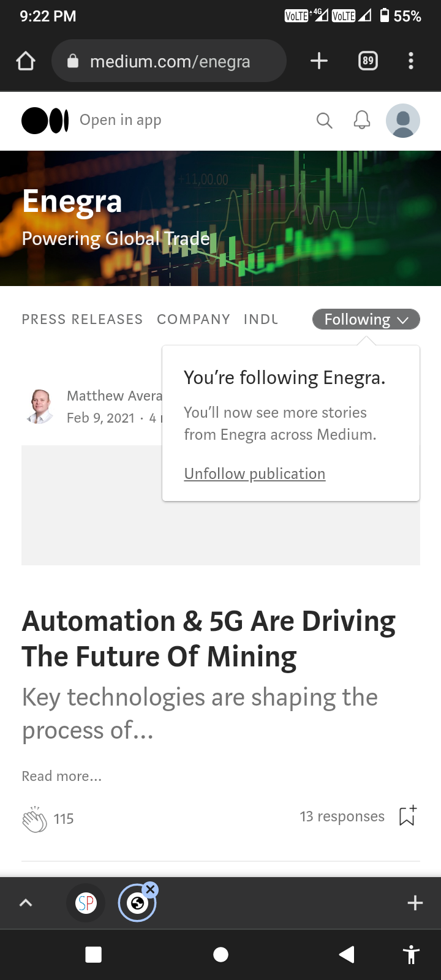The width and height of the screenshot is (441, 980).
Task: Open the user profile avatar
Action: [402, 120]
